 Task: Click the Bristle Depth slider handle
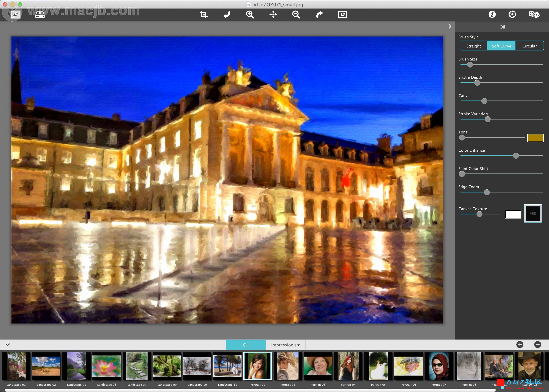point(477,83)
